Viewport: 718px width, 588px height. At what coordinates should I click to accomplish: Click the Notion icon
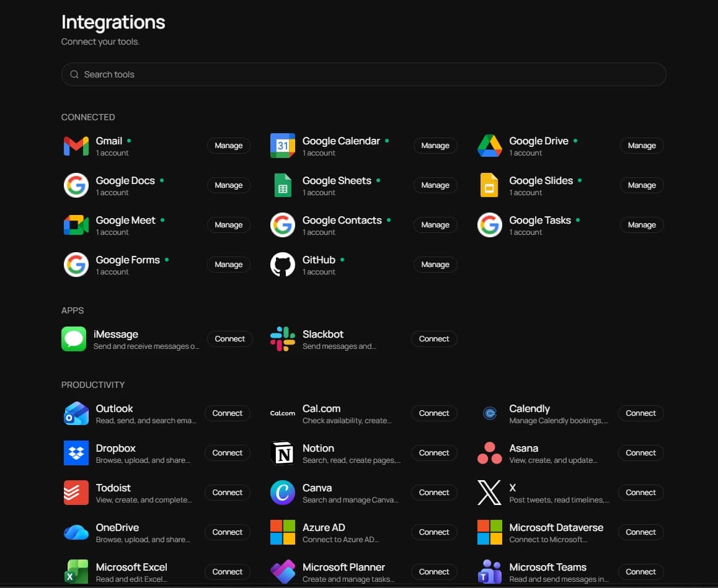coord(283,453)
